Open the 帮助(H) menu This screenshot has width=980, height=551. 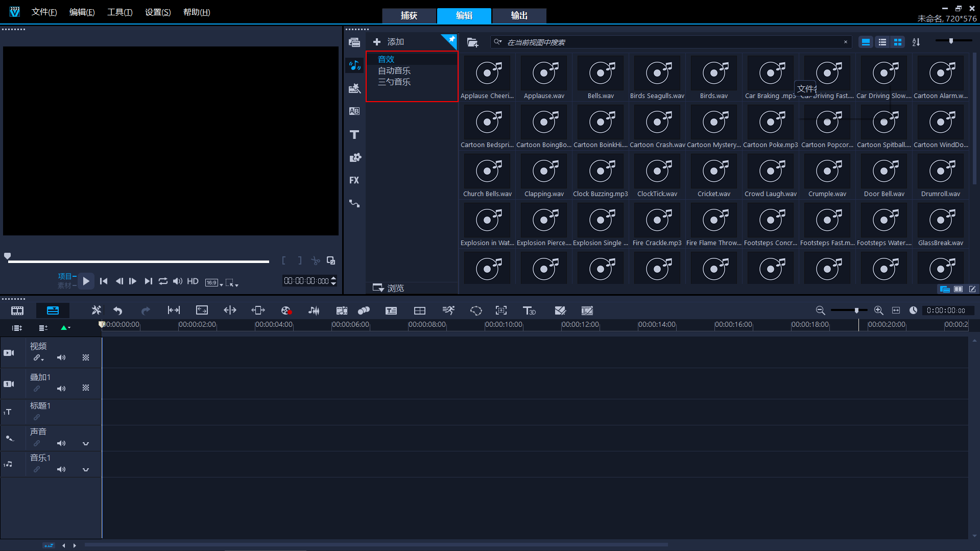click(197, 12)
